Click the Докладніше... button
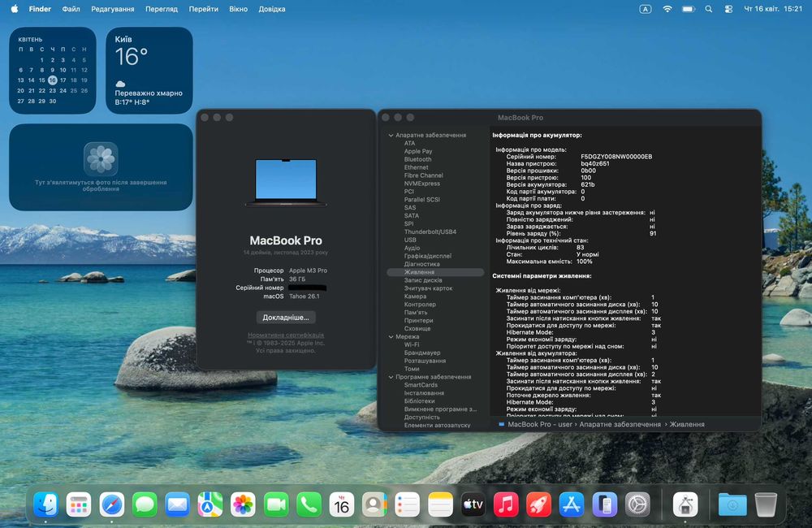 click(286, 317)
